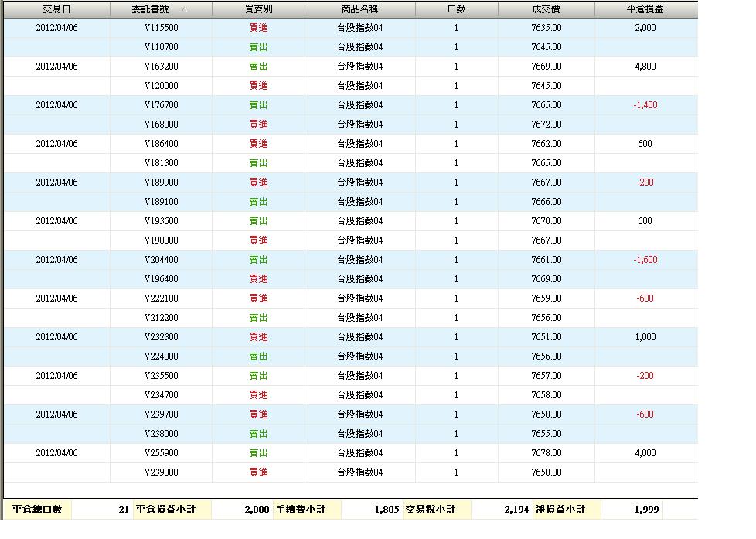This screenshot has height=539, width=756.
Task: Select order number V255900
Action: click(161, 452)
